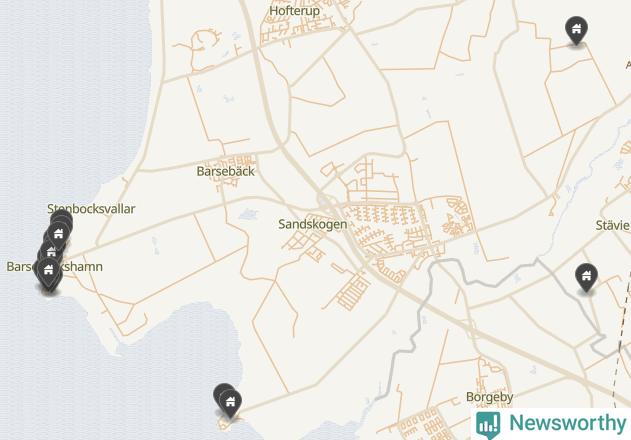Select the Borgeby label on the map

click(489, 397)
